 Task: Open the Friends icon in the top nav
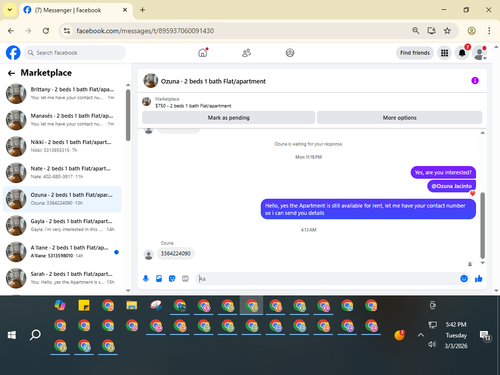(x=246, y=53)
